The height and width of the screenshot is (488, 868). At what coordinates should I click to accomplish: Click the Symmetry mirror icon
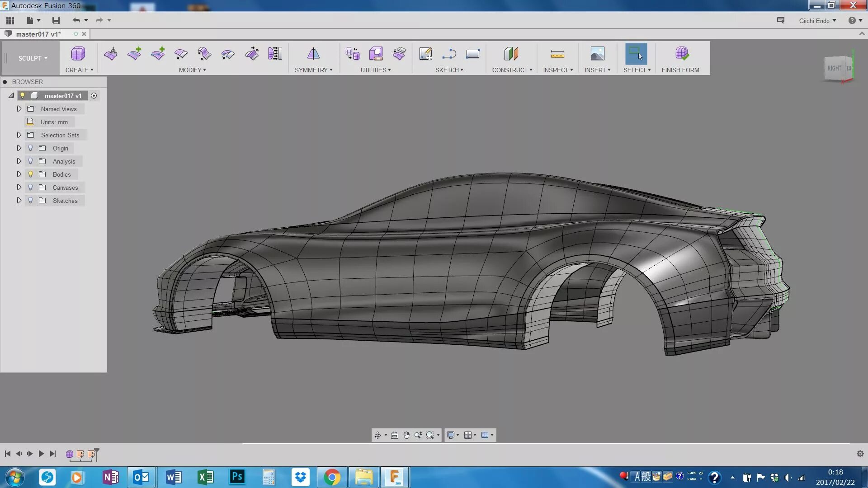pyautogui.click(x=313, y=54)
